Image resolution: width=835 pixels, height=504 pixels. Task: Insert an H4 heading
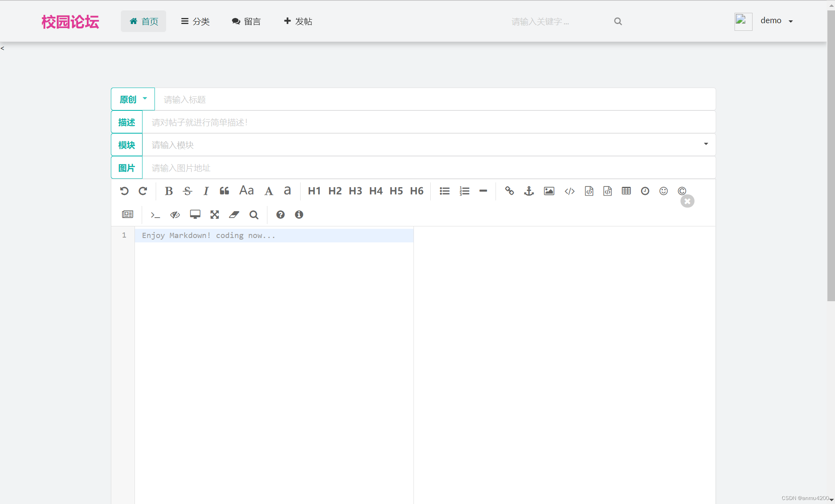click(376, 191)
